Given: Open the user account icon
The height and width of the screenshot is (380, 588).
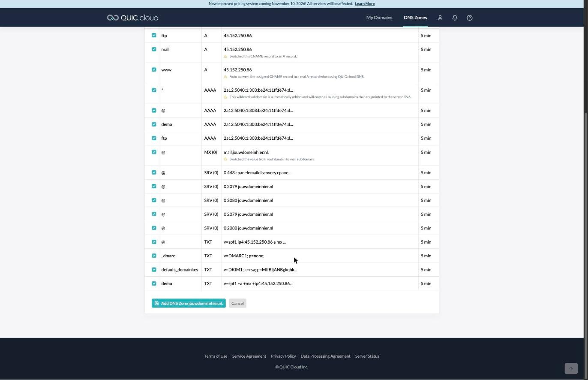Looking at the screenshot, I should (x=440, y=18).
